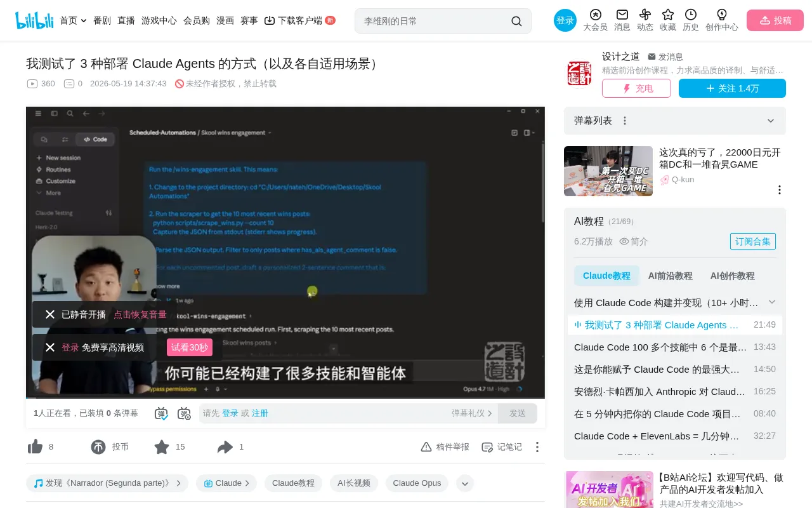Go to 番剧 in the top navigation
Viewport: 812px width, 508px height.
pos(102,20)
